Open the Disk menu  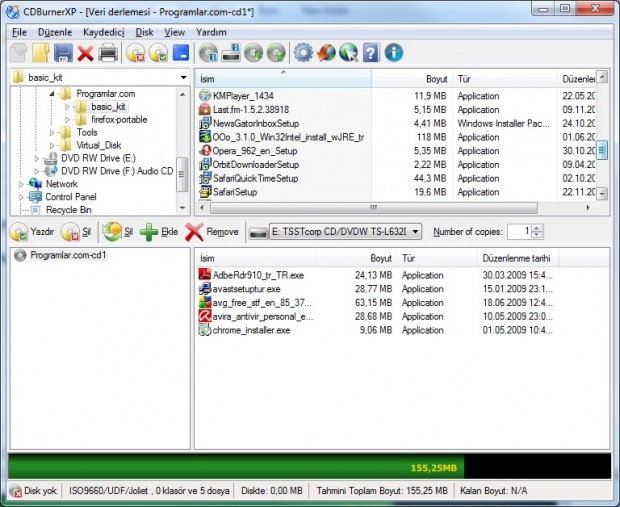[x=144, y=32]
